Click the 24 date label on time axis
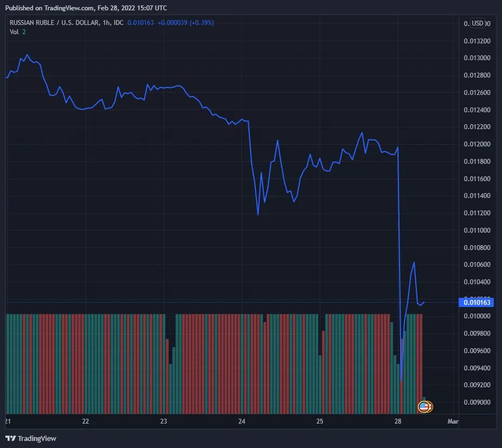Screen dimensions: 502x448 pos(242,421)
